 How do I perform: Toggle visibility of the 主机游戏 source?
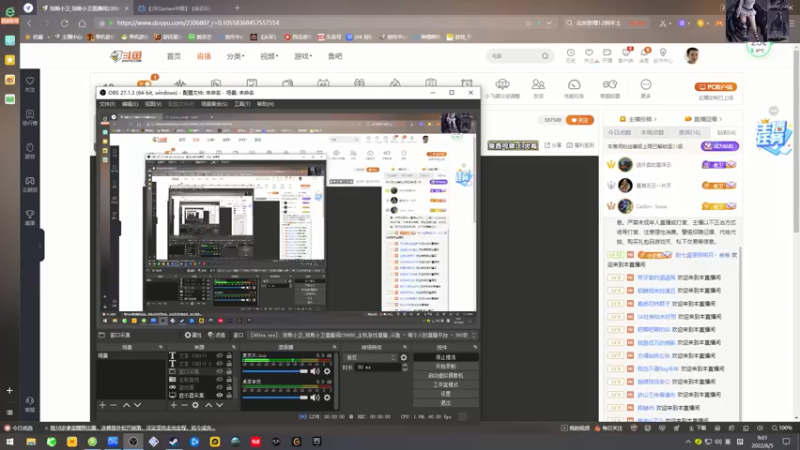click(219, 380)
